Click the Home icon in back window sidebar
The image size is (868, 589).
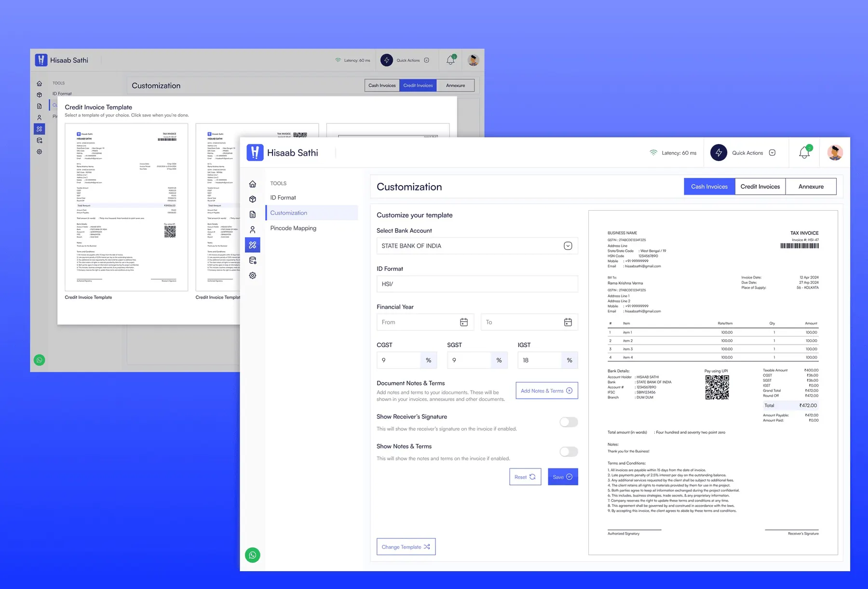click(40, 83)
